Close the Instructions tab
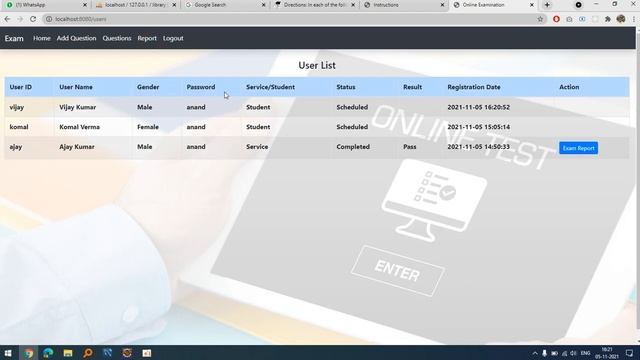 click(442, 5)
